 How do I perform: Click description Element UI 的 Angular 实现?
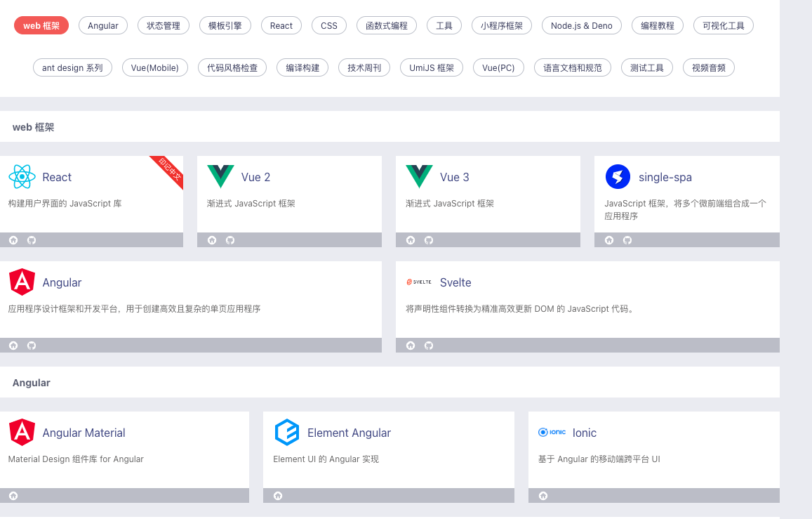pyautogui.click(x=326, y=459)
